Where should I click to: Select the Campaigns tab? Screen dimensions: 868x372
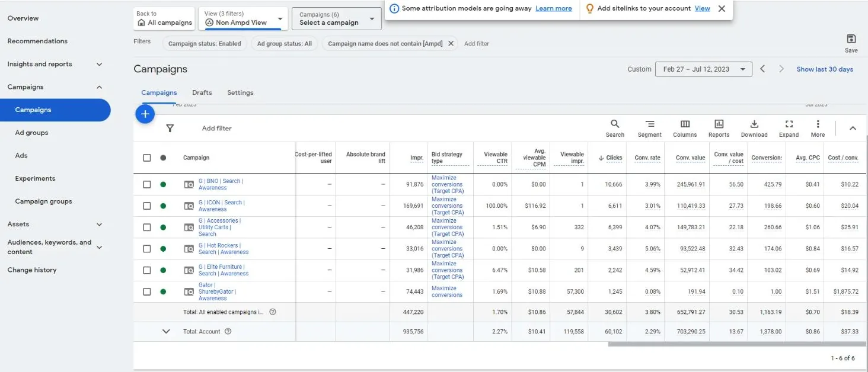(x=159, y=92)
